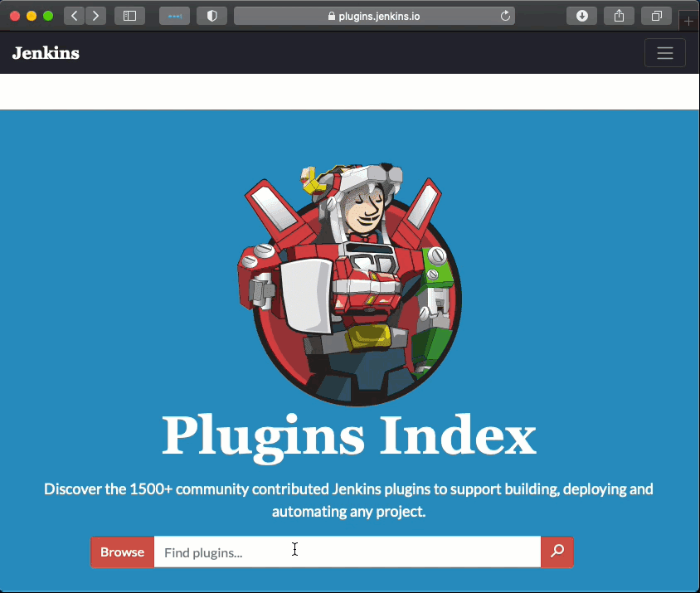The width and height of the screenshot is (700, 593).
Task: Reload the plugins.jenkins.io page
Action: click(505, 16)
